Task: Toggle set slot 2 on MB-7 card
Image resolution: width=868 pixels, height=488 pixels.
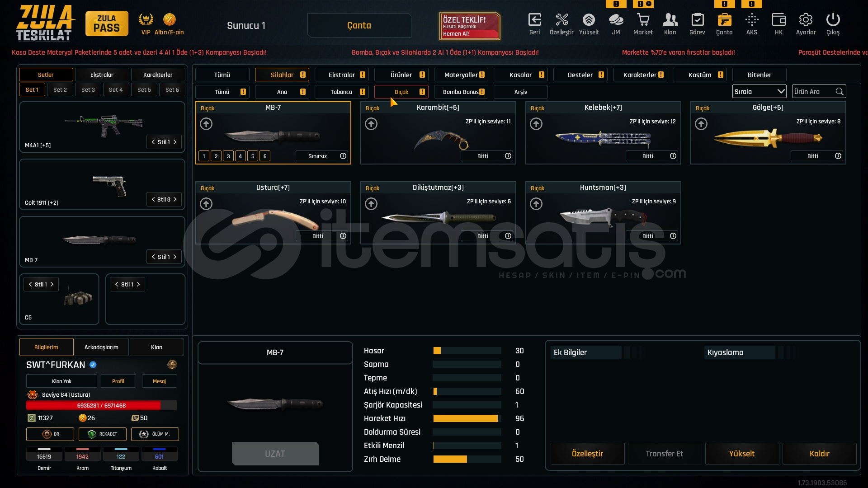Action: pyautogui.click(x=216, y=156)
